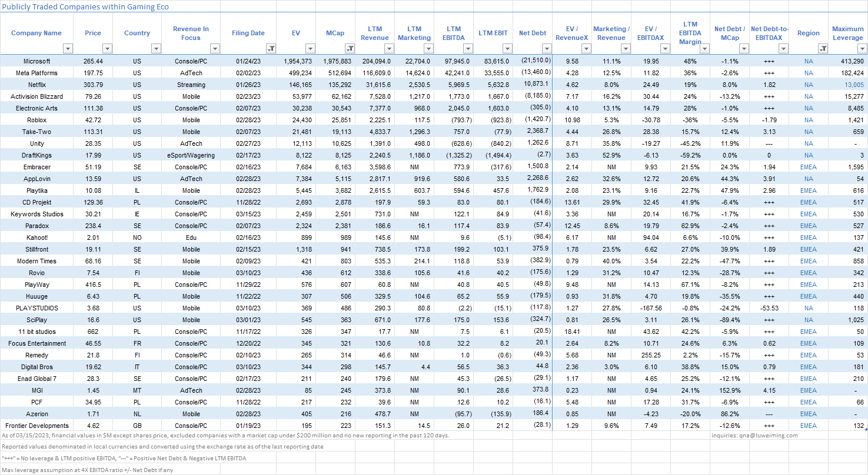Select 'Edu' in the Kahoot! row

coord(191,237)
